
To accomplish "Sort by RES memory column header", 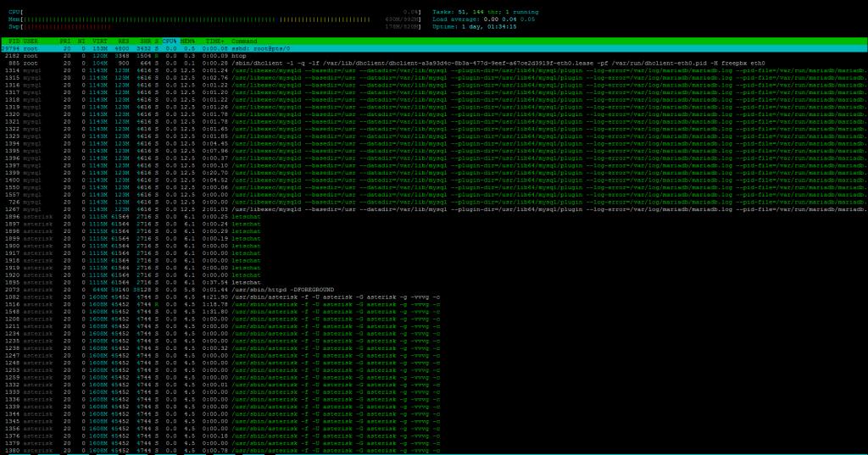I will coord(123,42).
